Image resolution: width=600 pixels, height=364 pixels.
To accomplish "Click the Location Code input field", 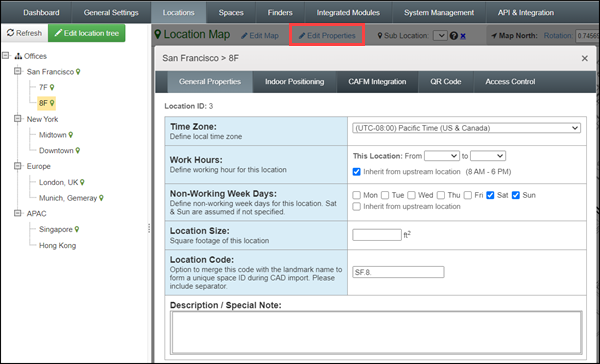I will coord(398,272).
